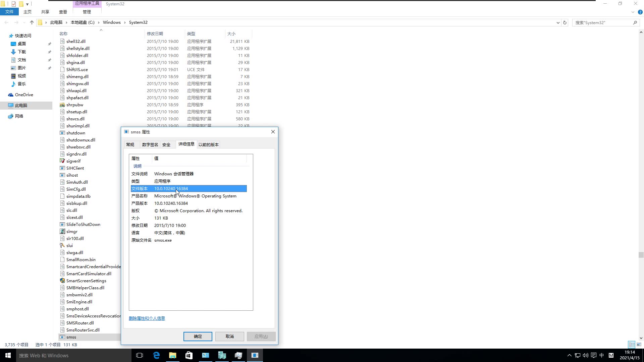Open the Manage ribbon tab
644x362 pixels.
coord(87,12)
